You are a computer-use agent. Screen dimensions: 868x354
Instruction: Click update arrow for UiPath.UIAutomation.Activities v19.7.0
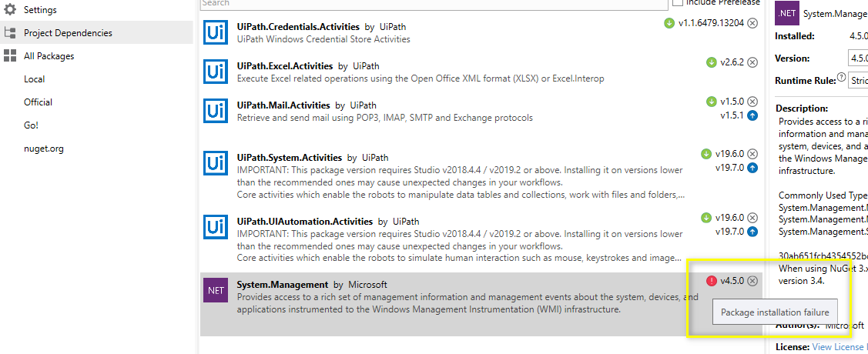point(752,232)
